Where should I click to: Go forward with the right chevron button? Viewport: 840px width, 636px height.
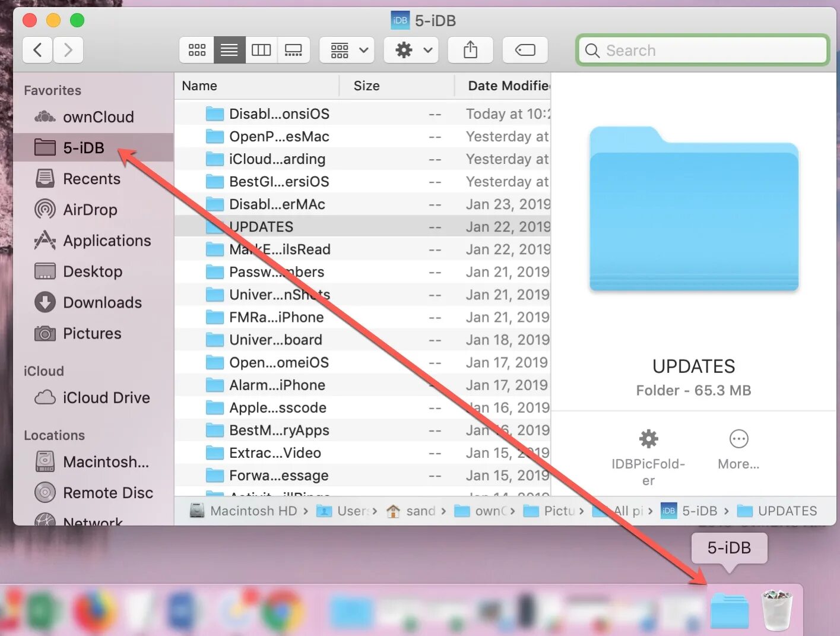tap(68, 50)
